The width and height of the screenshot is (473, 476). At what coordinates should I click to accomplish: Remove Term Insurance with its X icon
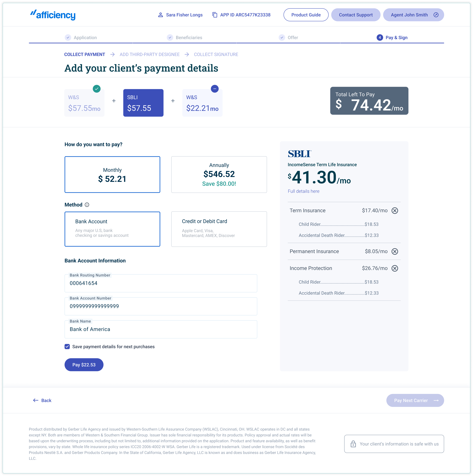[x=395, y=211]
